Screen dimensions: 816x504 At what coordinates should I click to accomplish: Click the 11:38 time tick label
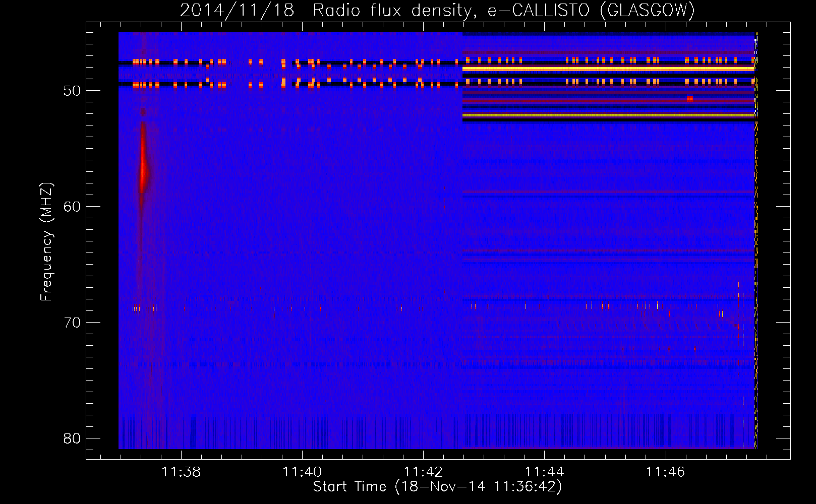tap(181, 472)
